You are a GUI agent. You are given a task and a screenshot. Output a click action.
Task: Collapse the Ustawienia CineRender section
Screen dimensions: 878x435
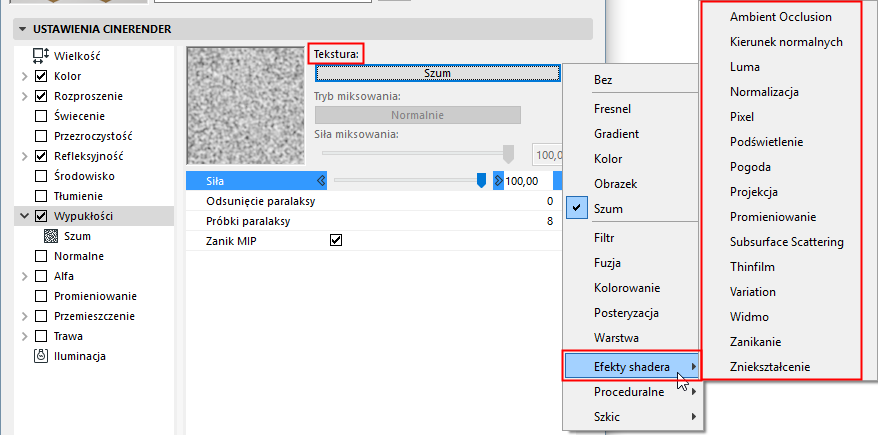pos(23,29)
